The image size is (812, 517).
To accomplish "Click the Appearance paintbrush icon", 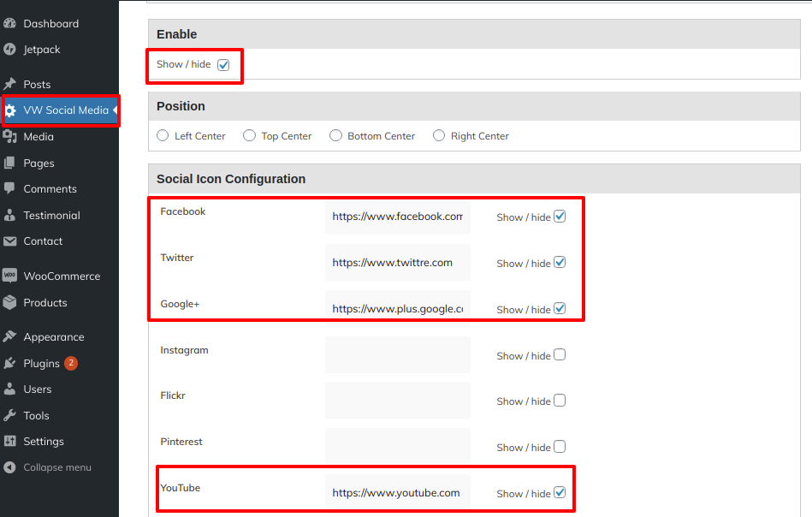I will click(10, 337).
